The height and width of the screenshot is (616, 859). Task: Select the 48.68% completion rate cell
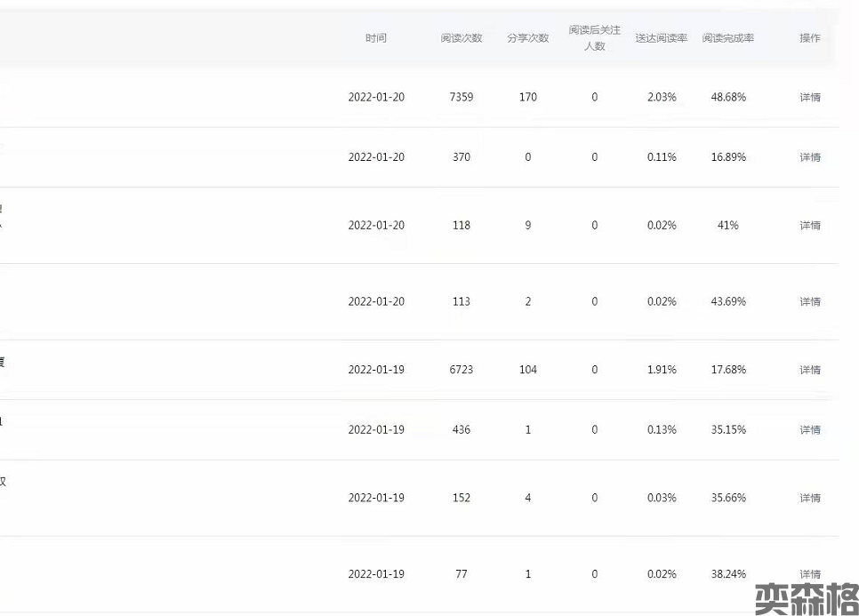click(727, 97)
